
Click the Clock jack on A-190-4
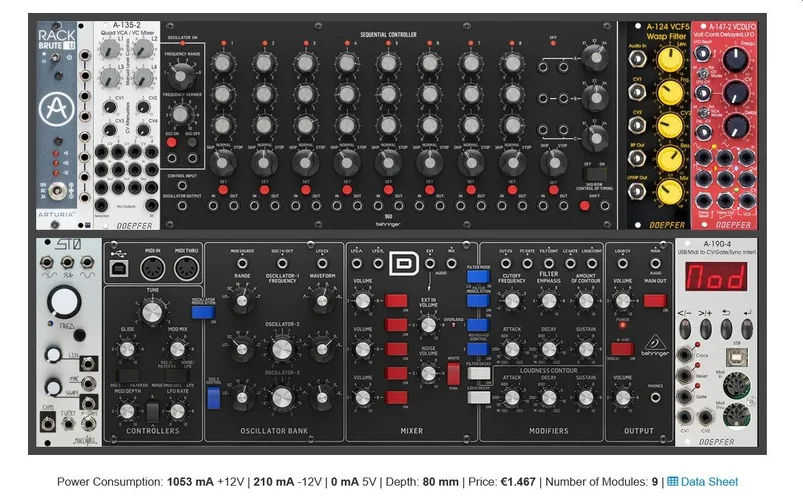(x=685, y=354)
